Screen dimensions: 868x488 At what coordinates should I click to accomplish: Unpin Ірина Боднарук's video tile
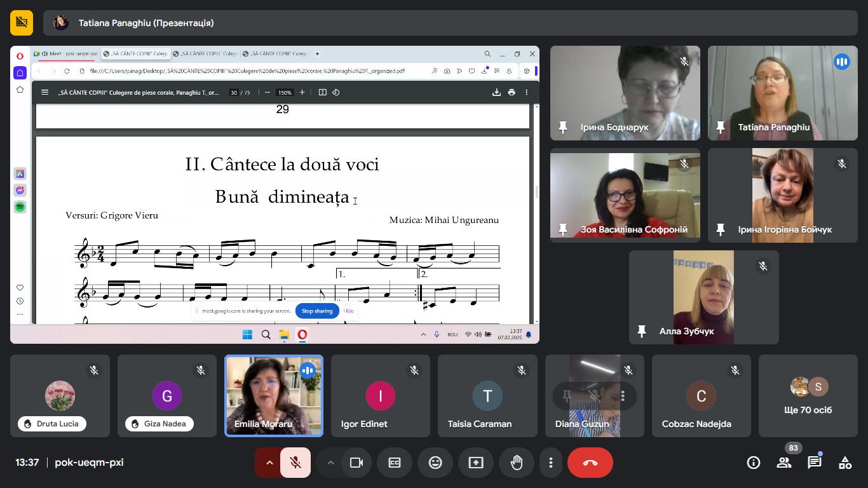click(562, 127)
